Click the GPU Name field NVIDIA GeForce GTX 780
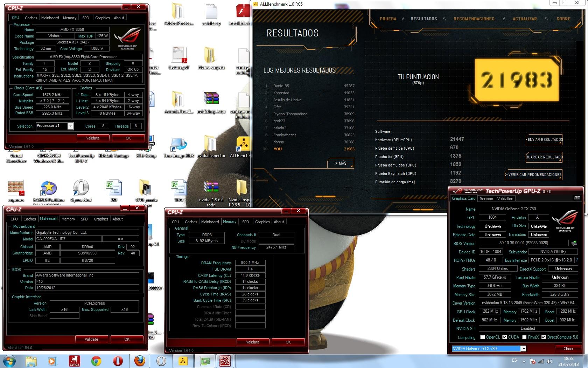The image size is (588, 368). (x=513, y=209)
